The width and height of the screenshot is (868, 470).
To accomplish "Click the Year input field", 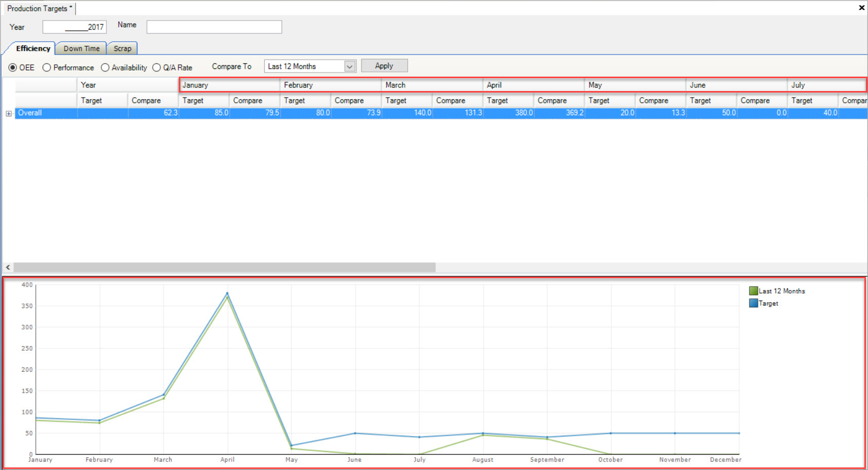I will point(75,27).
